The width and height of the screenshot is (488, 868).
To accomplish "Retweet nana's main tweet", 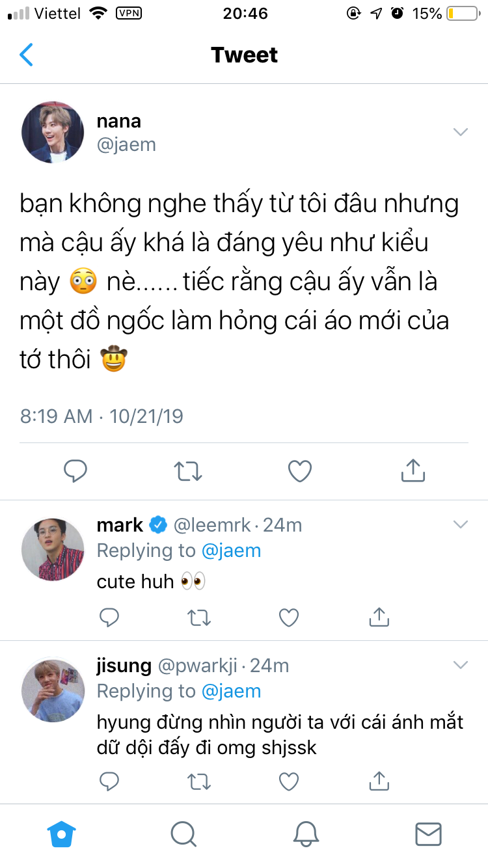I will 188,470.
